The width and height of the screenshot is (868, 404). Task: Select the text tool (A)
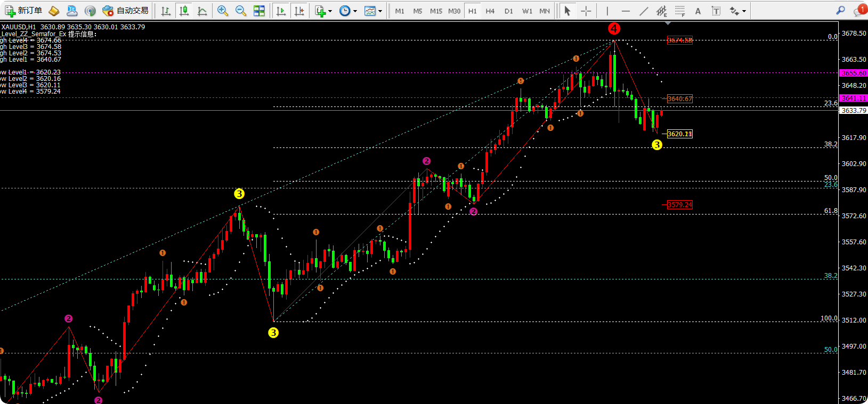[x=698, y=11]
